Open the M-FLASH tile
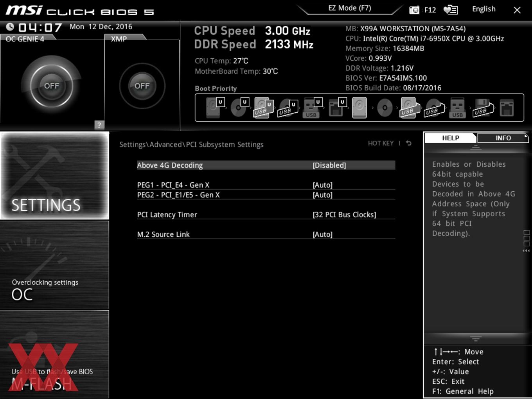This screenshot has height=399, width=532. 54,354
